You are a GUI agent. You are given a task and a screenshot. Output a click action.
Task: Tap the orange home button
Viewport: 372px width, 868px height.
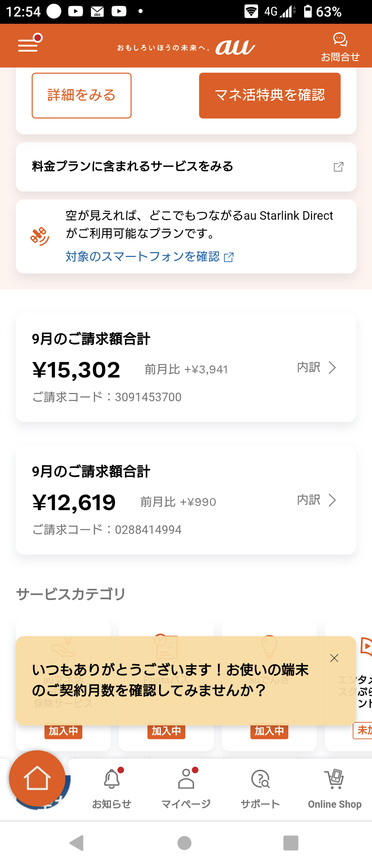pos(37,778)
